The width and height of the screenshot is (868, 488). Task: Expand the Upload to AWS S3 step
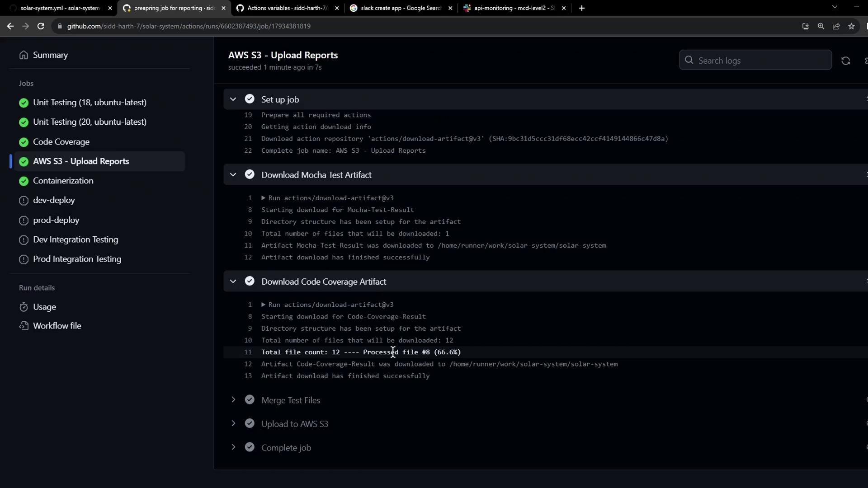tap(233, 424)
